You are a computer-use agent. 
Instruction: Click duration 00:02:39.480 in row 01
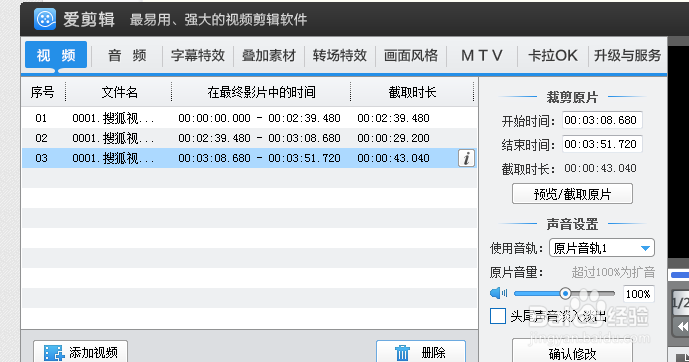[x=393, y=118]
